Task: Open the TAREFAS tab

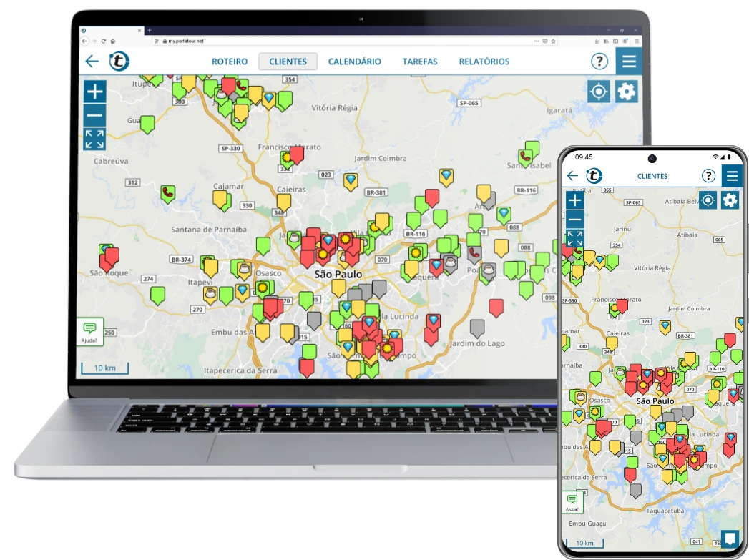Action: click(420, 62)
